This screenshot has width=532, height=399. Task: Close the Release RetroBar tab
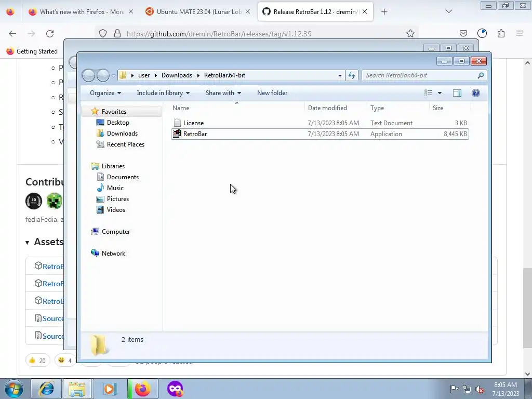[365, 11]
